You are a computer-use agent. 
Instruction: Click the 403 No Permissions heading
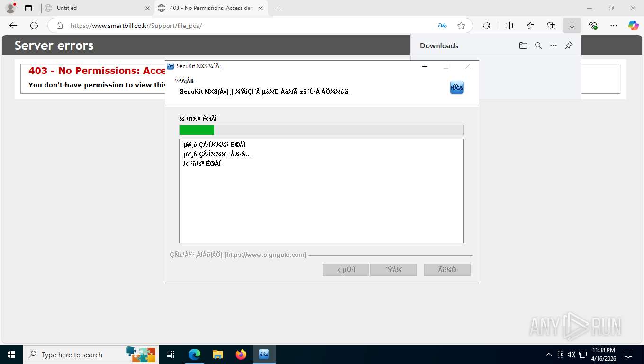[x=97, y=71]
